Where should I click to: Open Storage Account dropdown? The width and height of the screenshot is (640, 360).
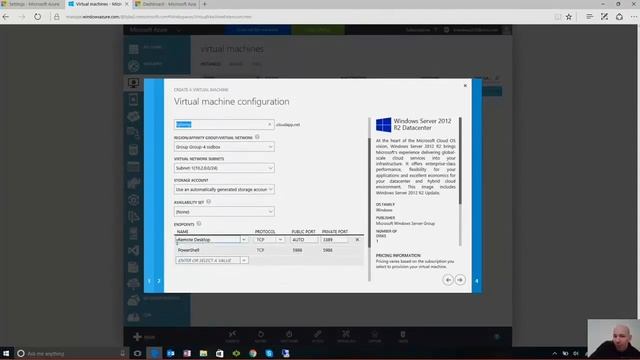tap(224, 189)
